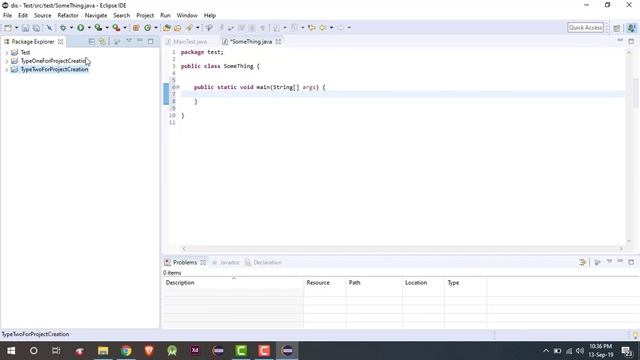The image size is (640, 360).
Task: Select the TypeTwoForProjectCreation project
Action: coord(54,70)
